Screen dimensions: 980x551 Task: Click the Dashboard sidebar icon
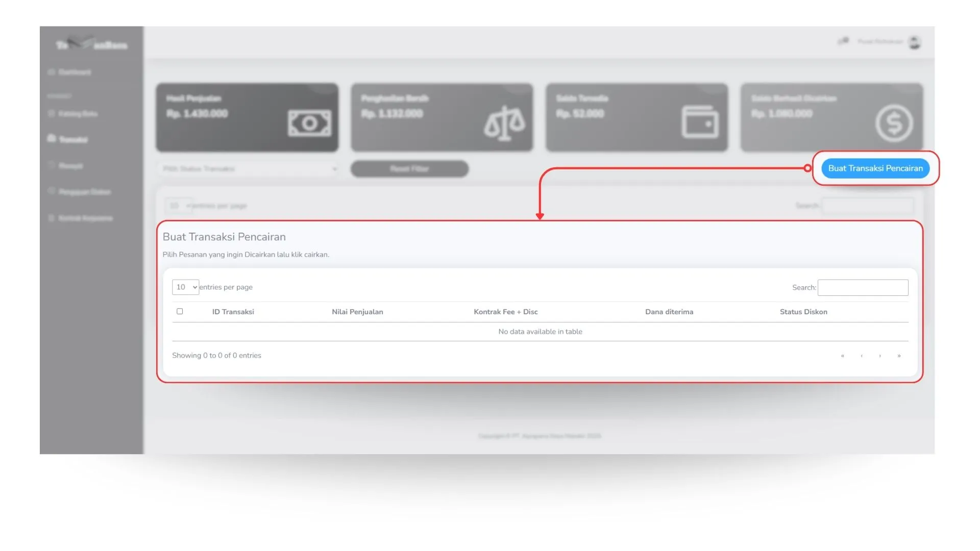coord(51,72)
